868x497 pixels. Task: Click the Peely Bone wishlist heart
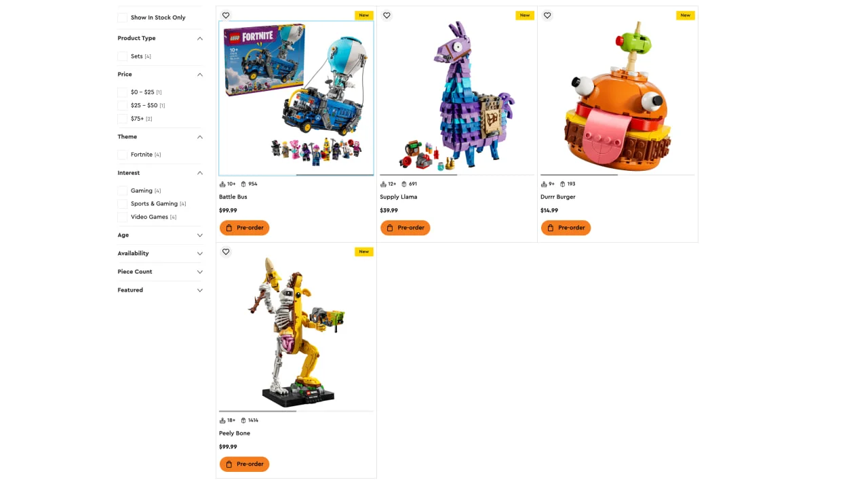tap(226, 252)
